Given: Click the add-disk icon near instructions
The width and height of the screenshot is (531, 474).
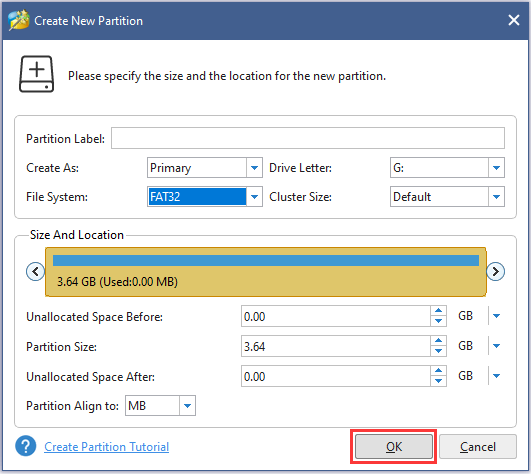Looking at the screenshot, I should coord(37,74).
